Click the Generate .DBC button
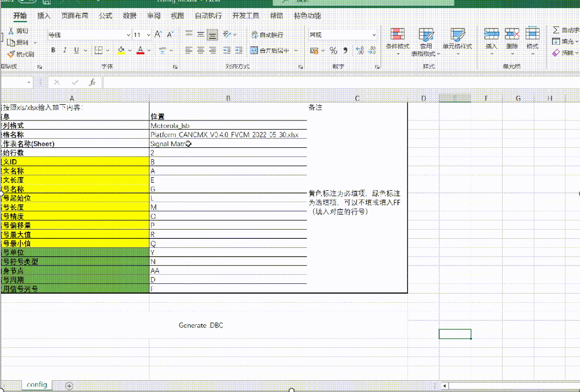 click(201, 325)
